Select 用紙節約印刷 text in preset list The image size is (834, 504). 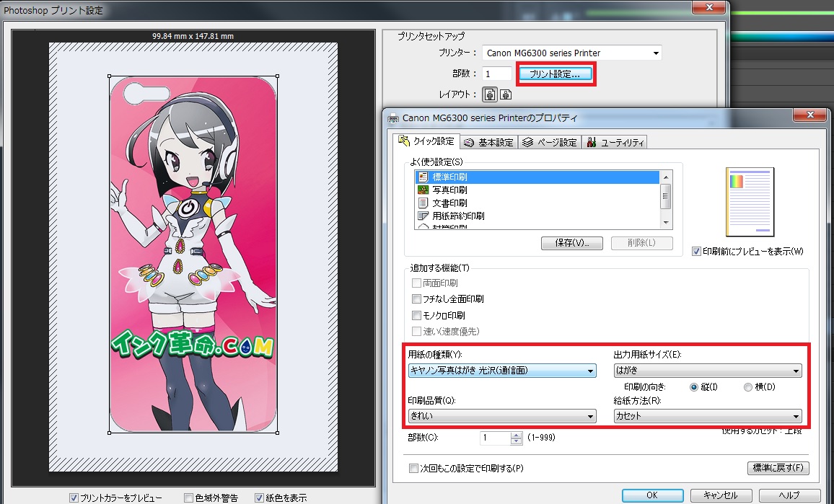(x=458, y=216)
